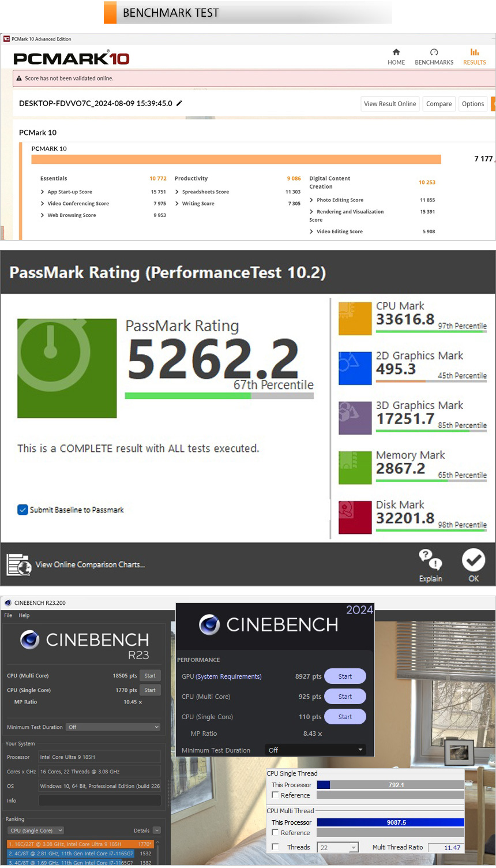This screenshot has height=868, width=496.
Task: Check Reference under CPU Multi Thread
Action: click(275, 832)
